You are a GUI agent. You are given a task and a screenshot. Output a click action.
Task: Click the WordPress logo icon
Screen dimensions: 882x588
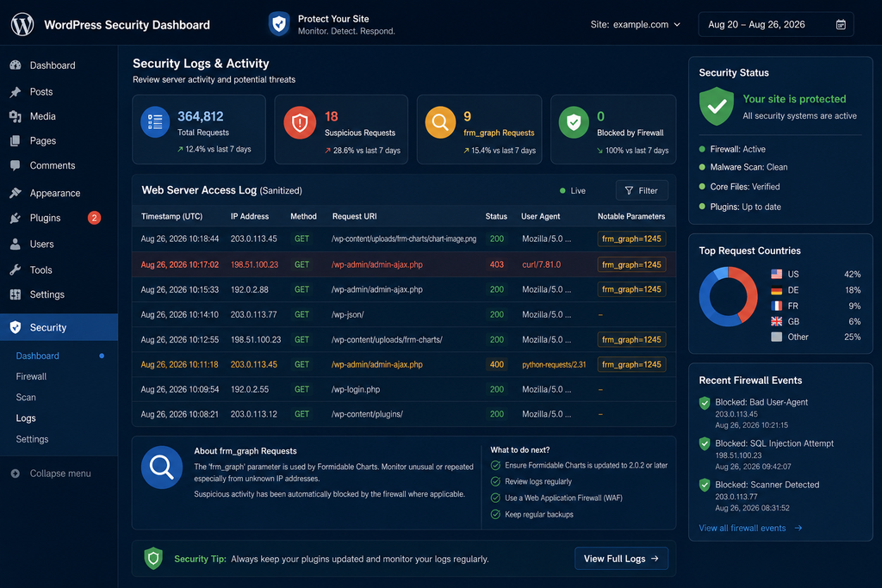(x=22, y=24)
